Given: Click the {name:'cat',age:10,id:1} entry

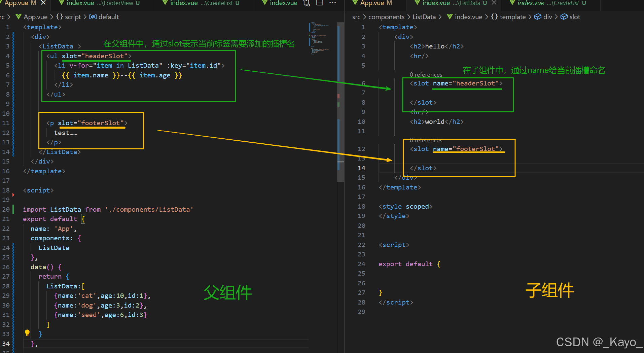Looking at the screenshot, I should click(102, 295).
